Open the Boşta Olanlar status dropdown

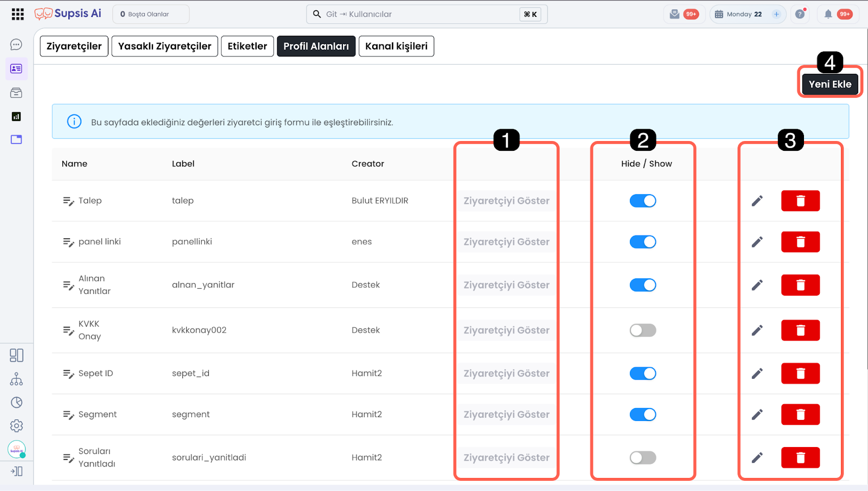pyautogui.click(x=151, y=14)
